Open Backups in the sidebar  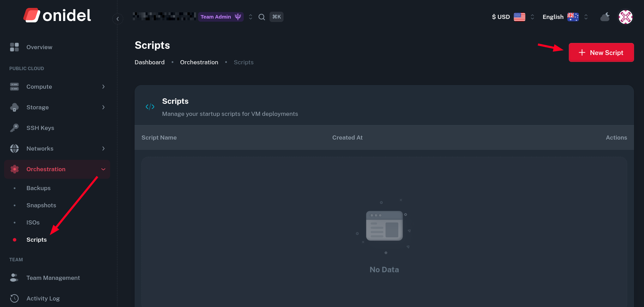click(x=38, y=188)
